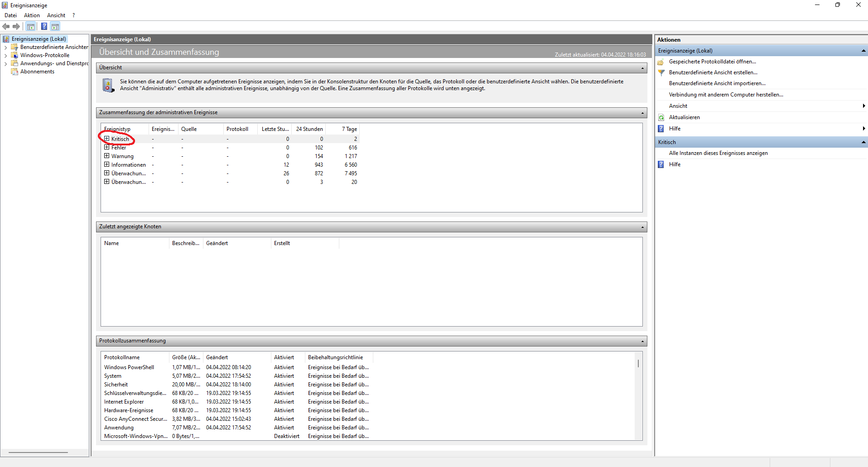
Task: Click the Abonnements icon in the tree
Action: pyautogui.click(x=14, y=72)
